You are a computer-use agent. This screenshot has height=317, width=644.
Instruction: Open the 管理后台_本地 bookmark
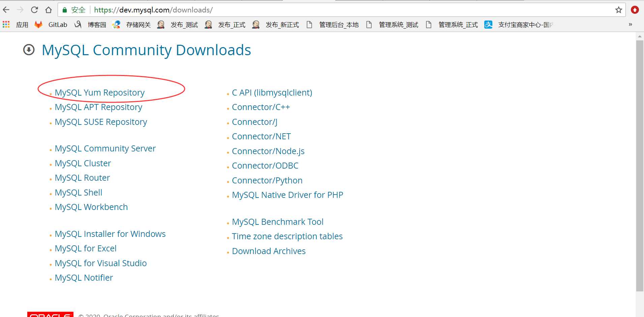(x=333, y=25)
